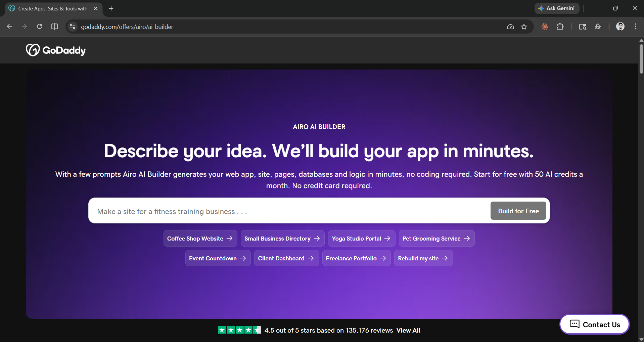
Task: View site information icon in address bar
Action: pos(73,27)
